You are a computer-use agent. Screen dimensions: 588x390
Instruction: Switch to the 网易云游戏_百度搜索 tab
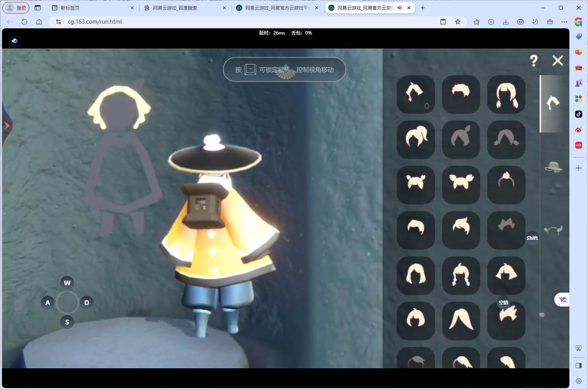pos(185,8)
